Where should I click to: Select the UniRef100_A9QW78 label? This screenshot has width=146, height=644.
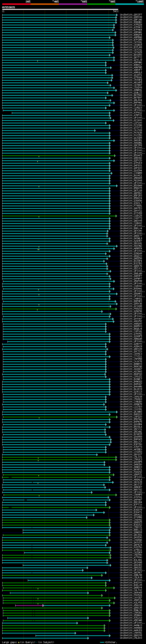pyautogui.click(x=131, y=404)
